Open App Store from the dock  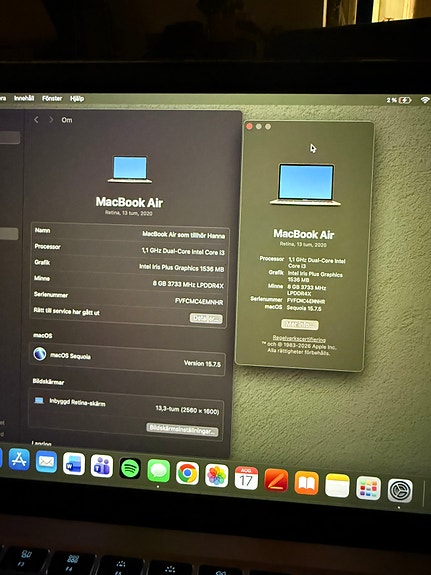(19, 459)
